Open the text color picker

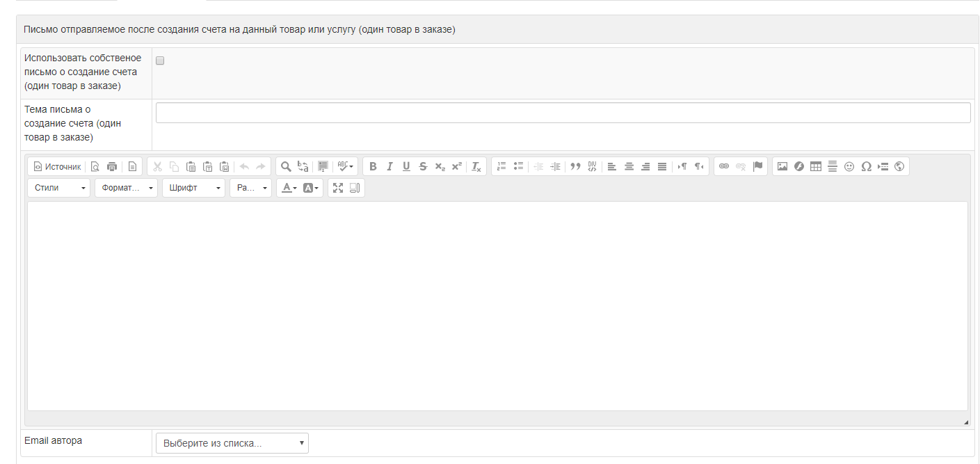289,188
